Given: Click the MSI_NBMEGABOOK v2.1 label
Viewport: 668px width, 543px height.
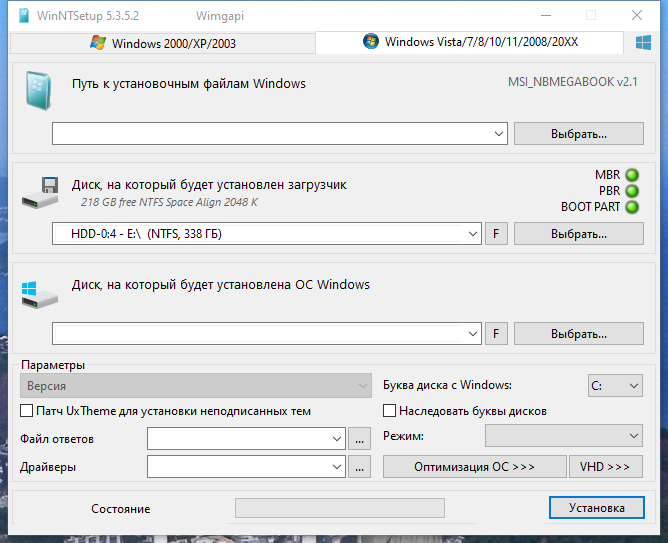Looking at the screenshot, I should 573,82.
